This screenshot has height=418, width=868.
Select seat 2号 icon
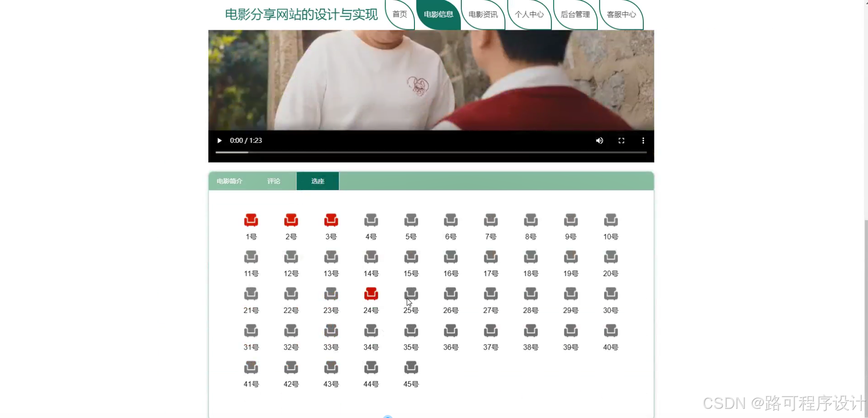[x=291, y=220]
